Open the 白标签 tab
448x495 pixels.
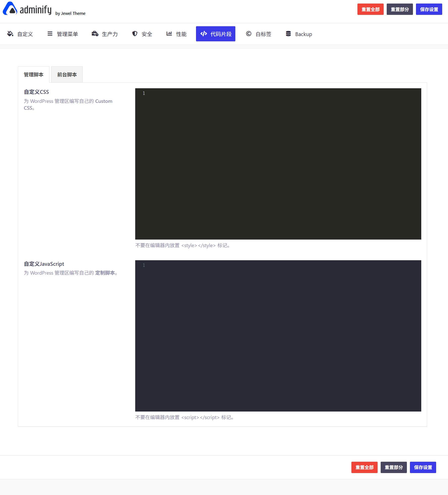click(x=259, y=34)
